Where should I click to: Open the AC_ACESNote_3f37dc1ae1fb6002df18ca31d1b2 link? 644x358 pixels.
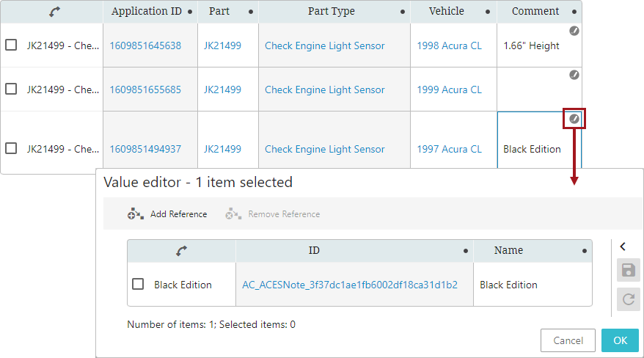coord(350,285)
